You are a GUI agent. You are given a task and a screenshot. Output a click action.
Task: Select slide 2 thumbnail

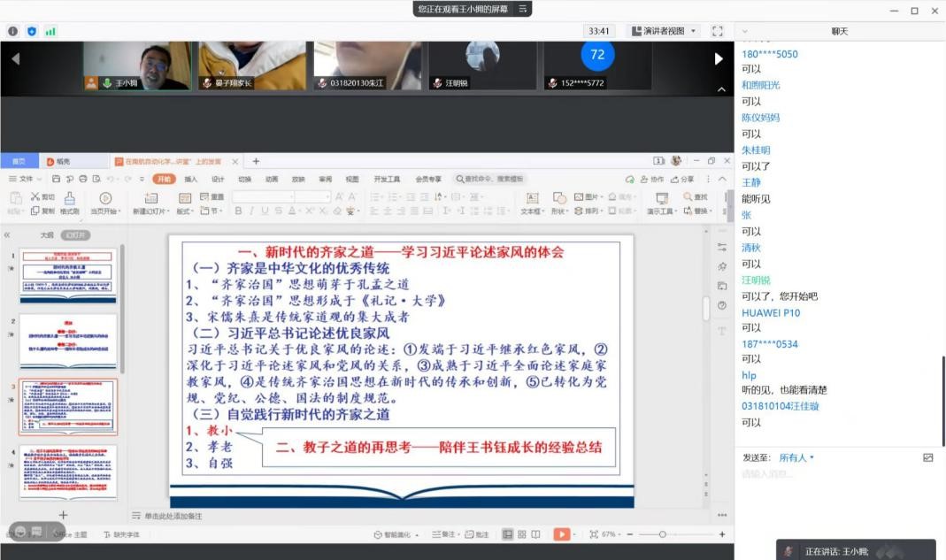coord(68,342)
